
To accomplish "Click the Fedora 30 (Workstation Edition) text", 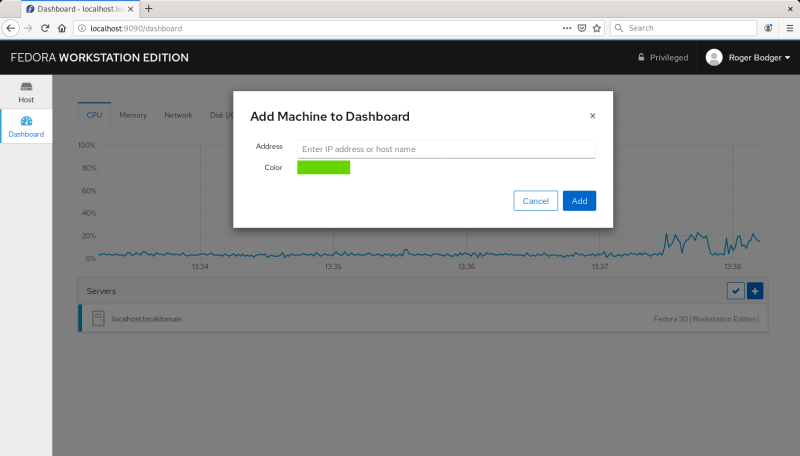I will click(x=706, y=319).
